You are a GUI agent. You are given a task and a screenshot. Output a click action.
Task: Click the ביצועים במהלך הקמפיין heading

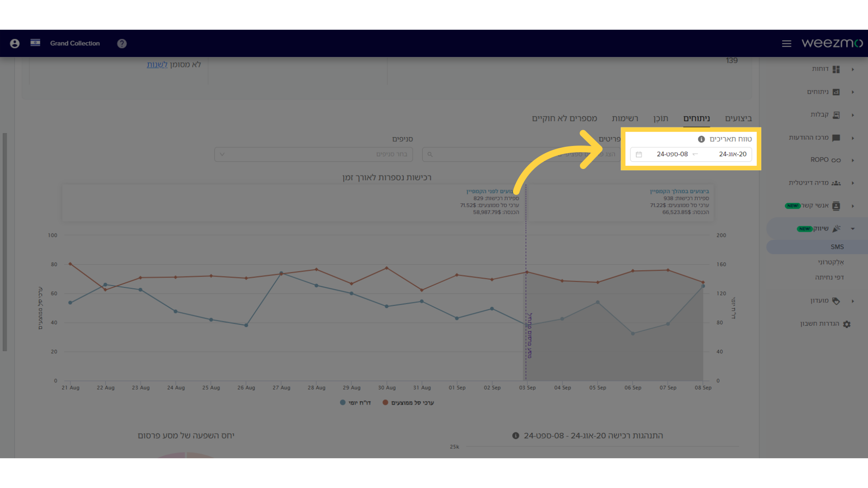(x=679, y=192)
